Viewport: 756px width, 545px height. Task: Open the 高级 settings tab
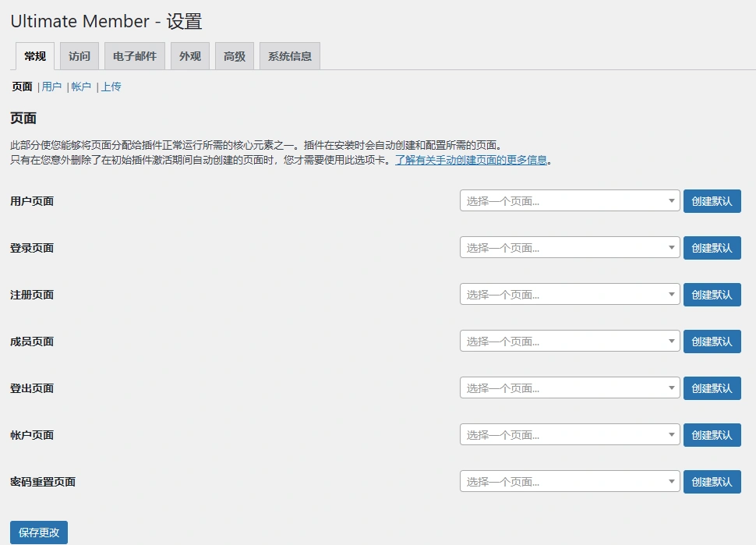pos(234,55)
